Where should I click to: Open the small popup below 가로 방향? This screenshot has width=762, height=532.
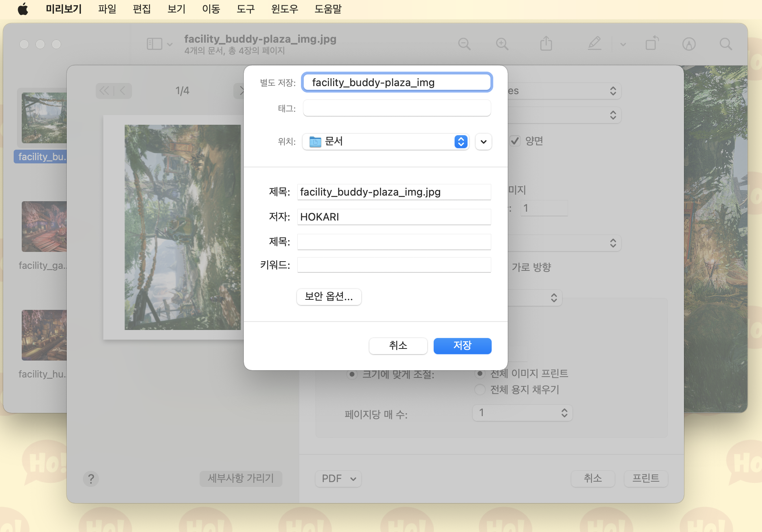(535, 298)
